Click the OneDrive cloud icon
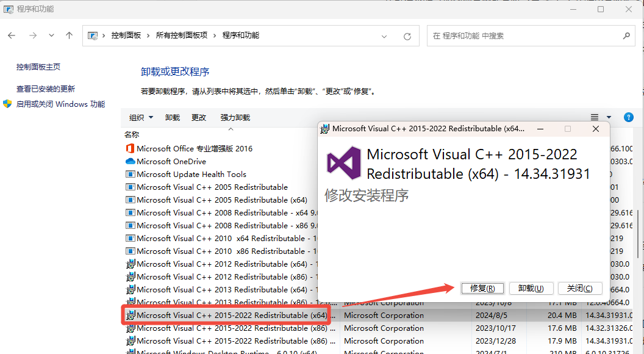 (130, 161)
